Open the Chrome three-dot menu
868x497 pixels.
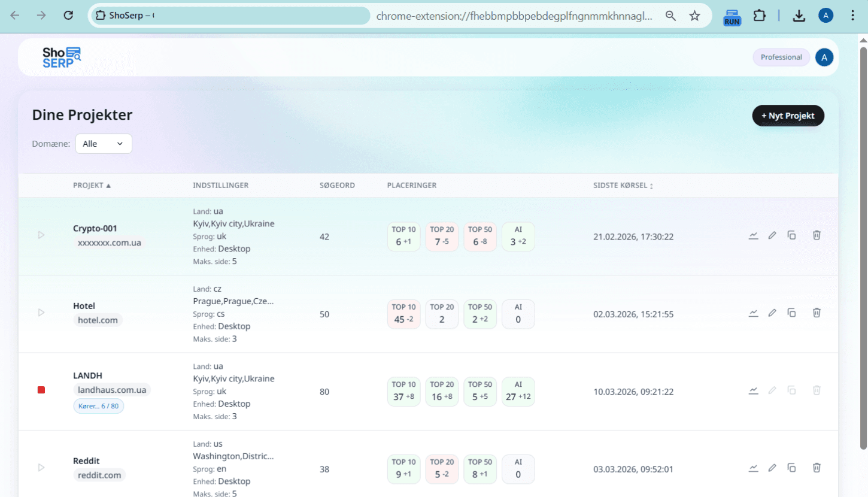(853, 16)
